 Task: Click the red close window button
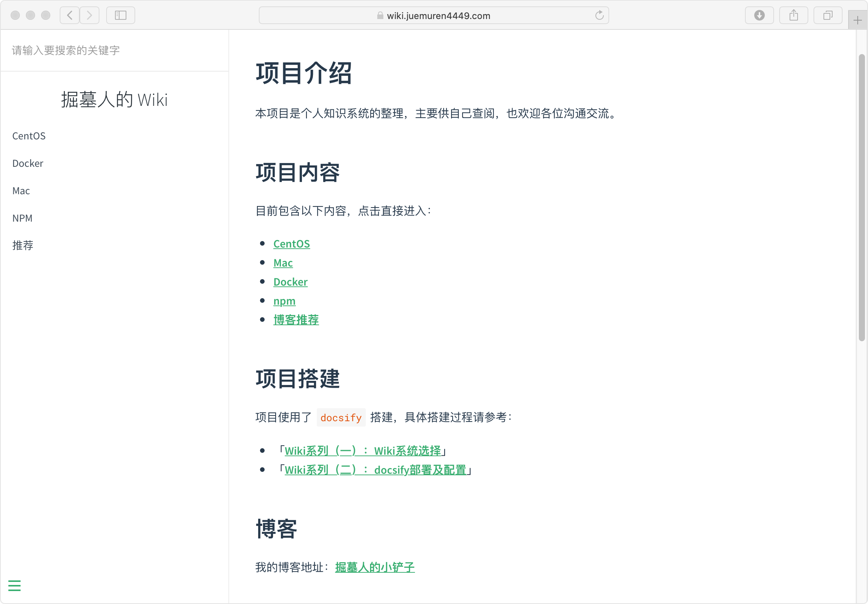click(15, 15)
